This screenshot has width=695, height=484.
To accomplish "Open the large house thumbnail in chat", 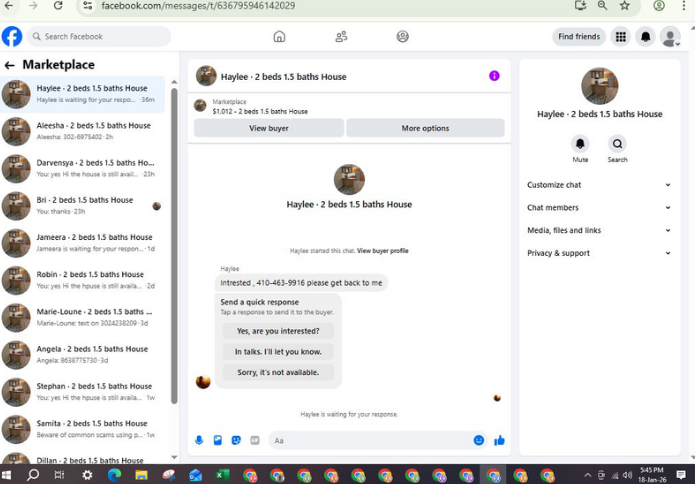I will point(349,180).
